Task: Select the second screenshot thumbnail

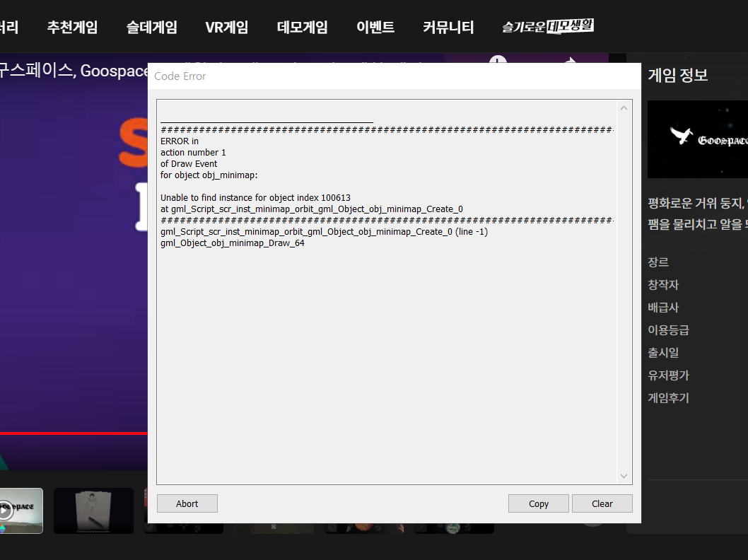Action: click(x=93, y=511)
